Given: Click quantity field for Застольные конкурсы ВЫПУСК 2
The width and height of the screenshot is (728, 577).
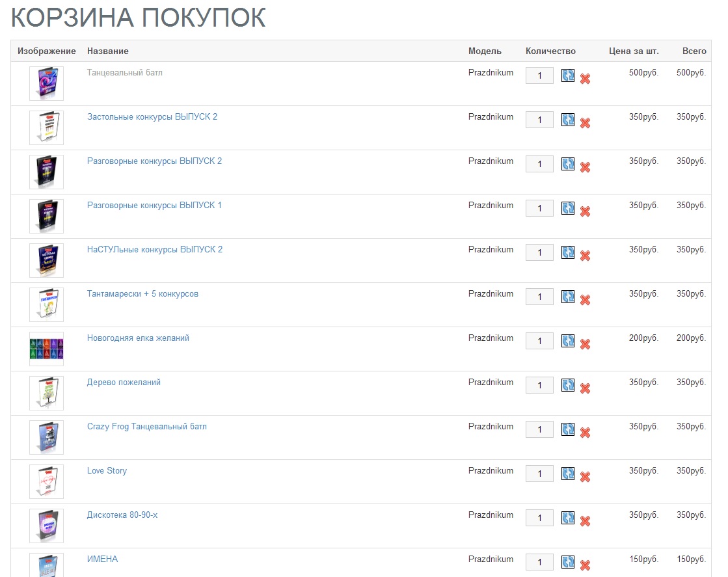Looking at the screenshot, I should 539,120.
